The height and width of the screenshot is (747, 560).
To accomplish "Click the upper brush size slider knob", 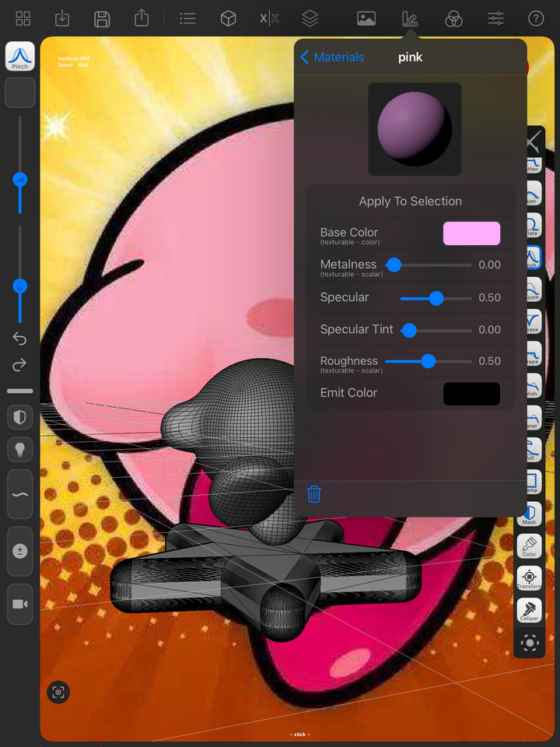I will (19, 180).
